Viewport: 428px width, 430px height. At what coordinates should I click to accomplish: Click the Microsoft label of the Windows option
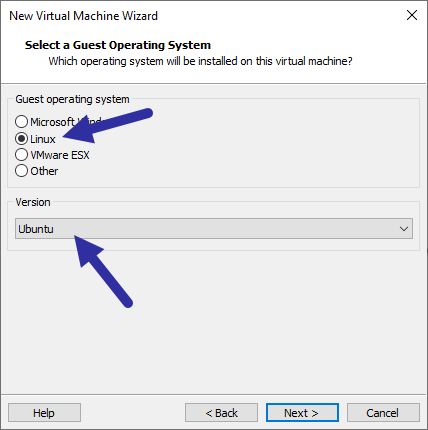click(x=52, y=122)
